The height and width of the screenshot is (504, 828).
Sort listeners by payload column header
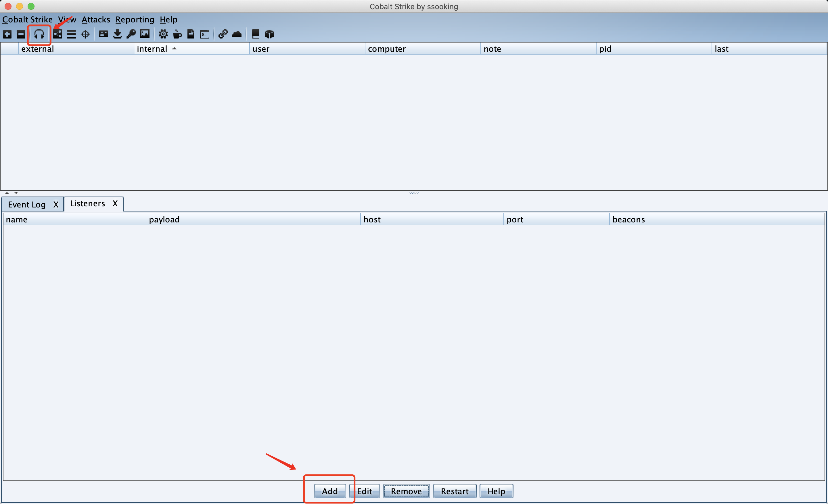pos(164,220)
